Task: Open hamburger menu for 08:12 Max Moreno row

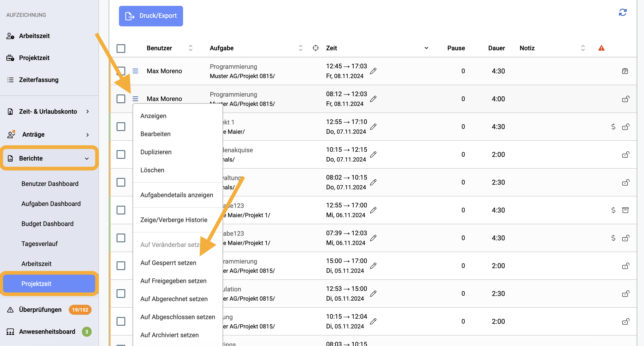Action: 135,99
